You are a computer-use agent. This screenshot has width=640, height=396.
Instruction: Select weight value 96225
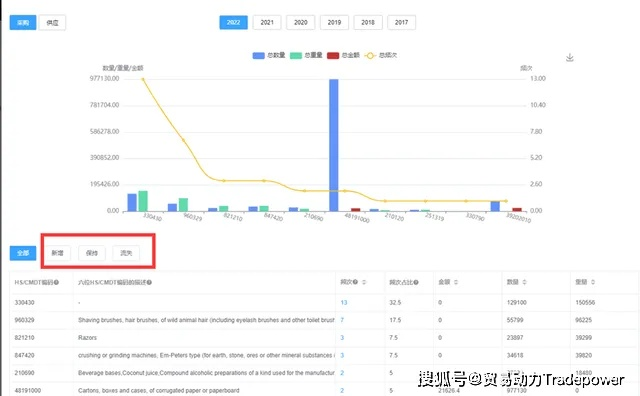583,320
